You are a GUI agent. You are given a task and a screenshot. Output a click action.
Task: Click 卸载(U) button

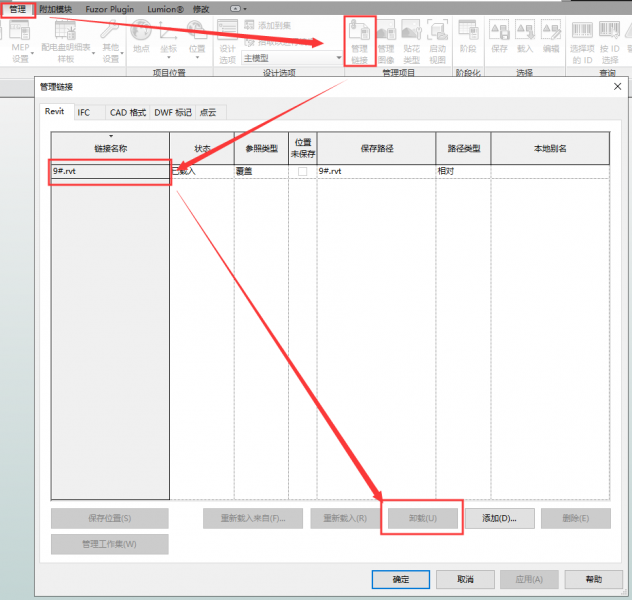point(423,518)
